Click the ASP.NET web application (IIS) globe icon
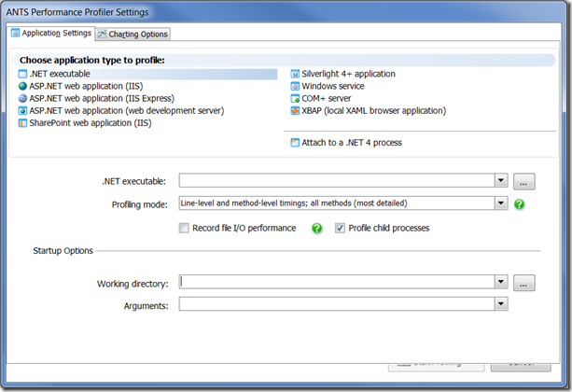 click(22, 86)
